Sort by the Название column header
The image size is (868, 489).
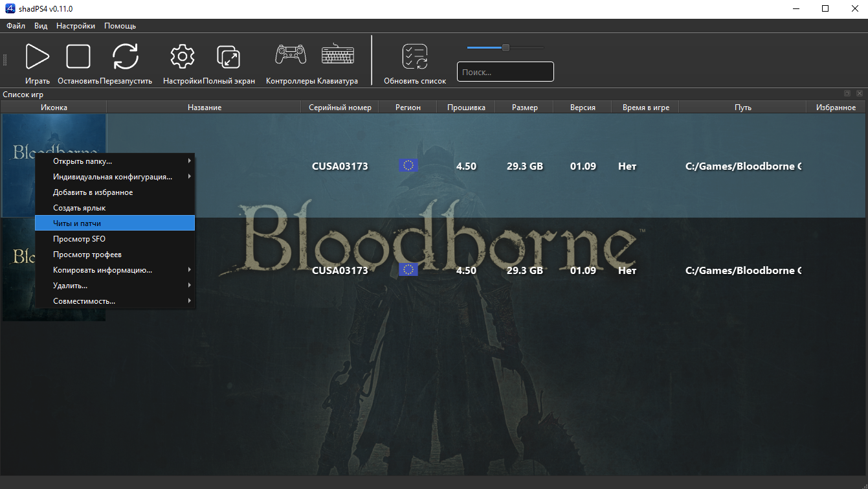coord(204,108)
